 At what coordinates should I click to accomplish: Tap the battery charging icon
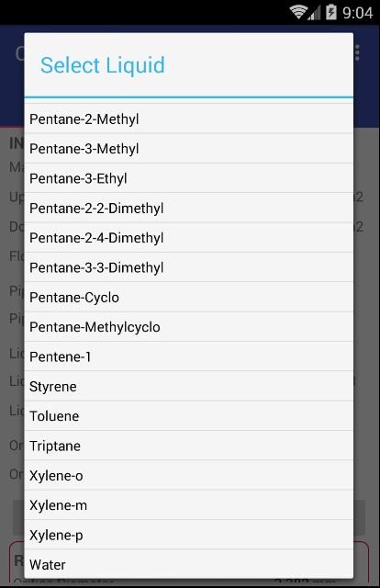(331, 12)
